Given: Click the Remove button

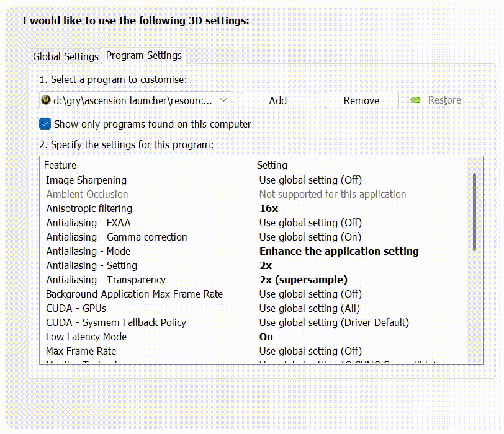Looking at the screenshot, I should click(361, 100).
